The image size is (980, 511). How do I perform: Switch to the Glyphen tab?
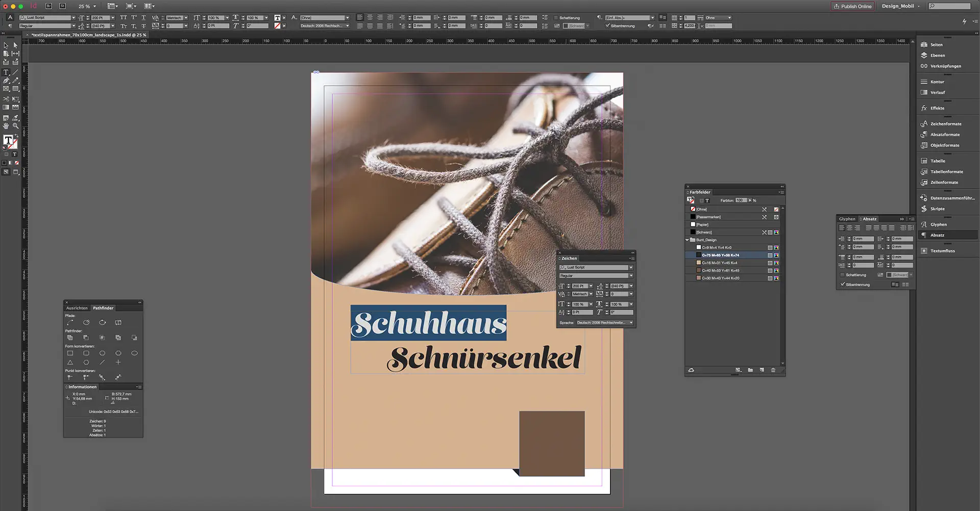click(x=847, y=218)
